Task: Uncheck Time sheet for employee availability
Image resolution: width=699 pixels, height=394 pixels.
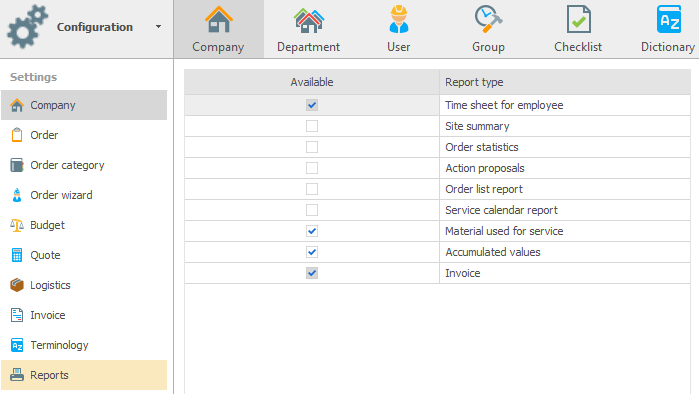Action: 312,105
